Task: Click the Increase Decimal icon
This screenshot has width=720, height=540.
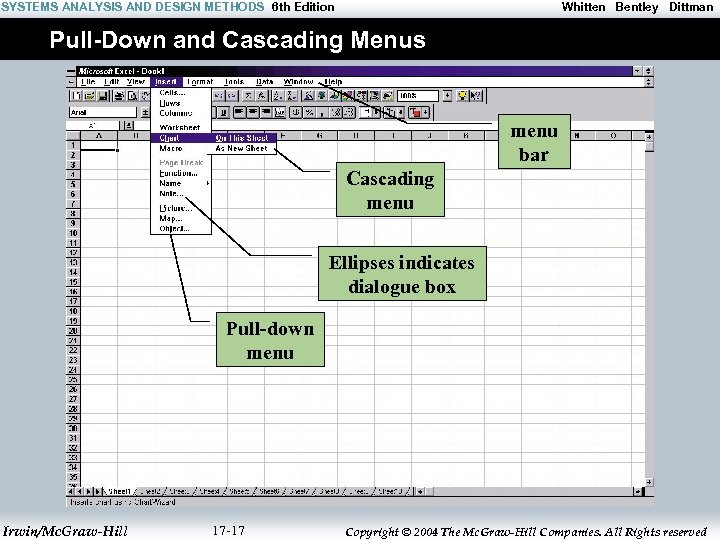Action: (x=336, y=112)
